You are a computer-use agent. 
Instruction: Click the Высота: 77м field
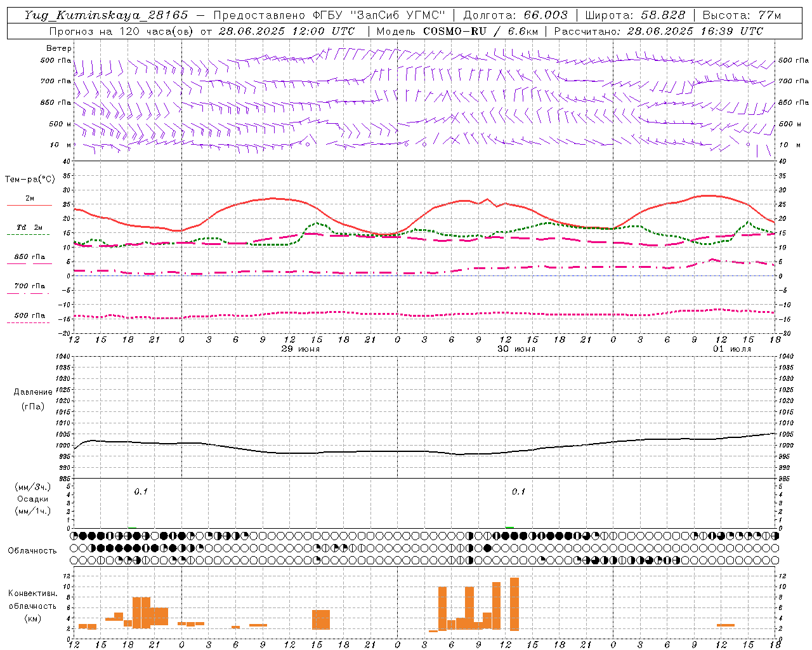click(x=742, y=15)
